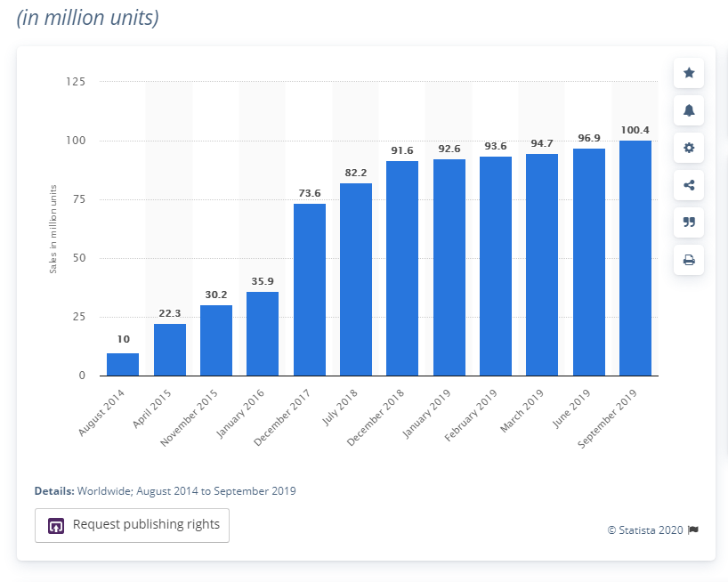Click icon inside Request publishing rights button
728x582 pixels.
55,525
